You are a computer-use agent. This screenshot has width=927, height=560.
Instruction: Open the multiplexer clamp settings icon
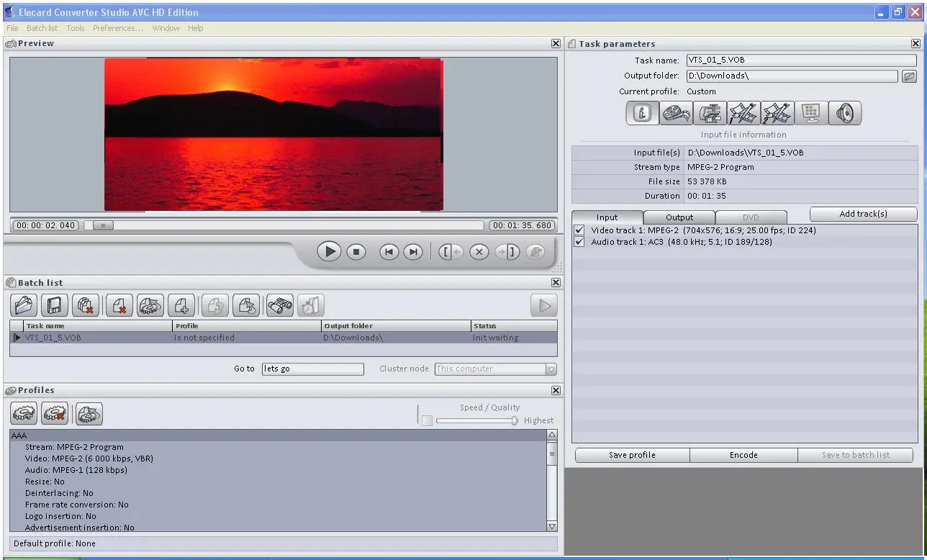(x=710, y=113)
